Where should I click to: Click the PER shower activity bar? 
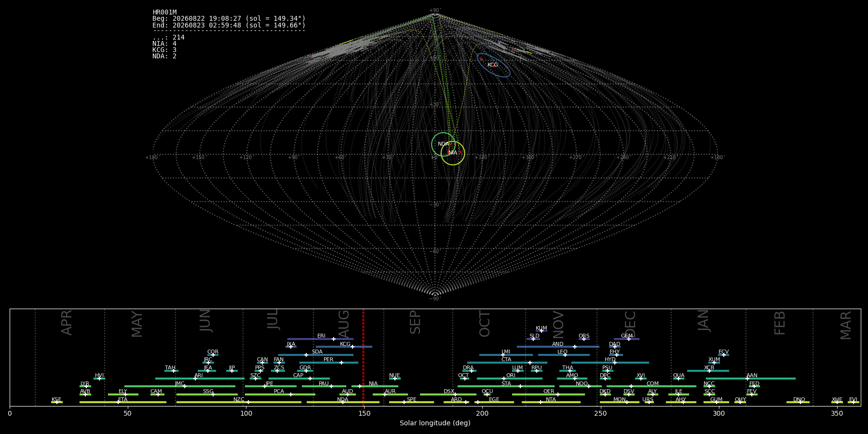[328, 363]
